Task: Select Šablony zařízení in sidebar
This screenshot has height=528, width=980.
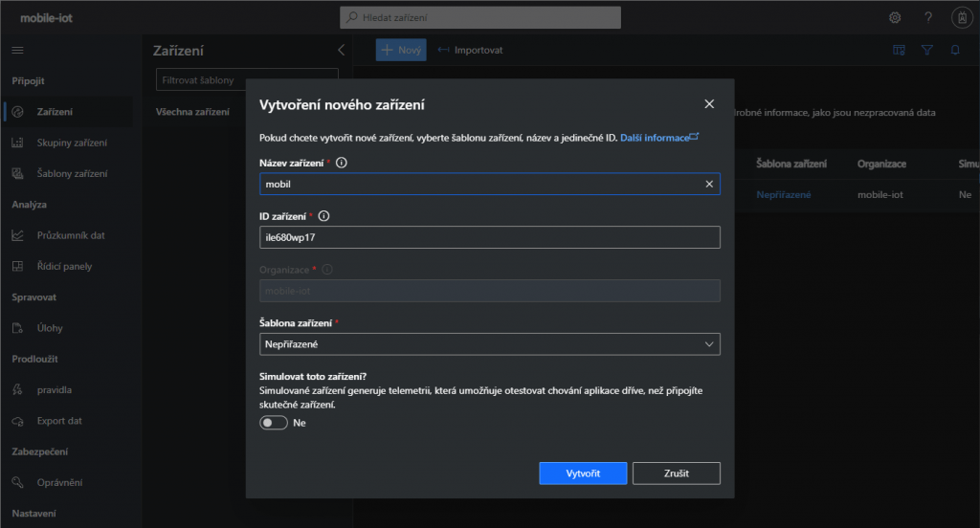Action: tap(72, 173)
